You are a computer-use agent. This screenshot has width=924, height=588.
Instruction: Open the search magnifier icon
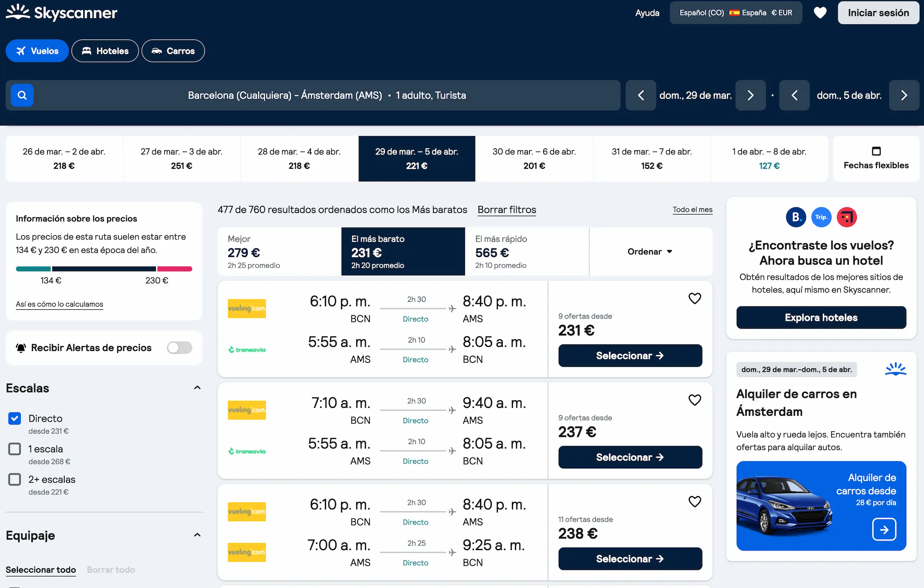click(x=22, y=95)
